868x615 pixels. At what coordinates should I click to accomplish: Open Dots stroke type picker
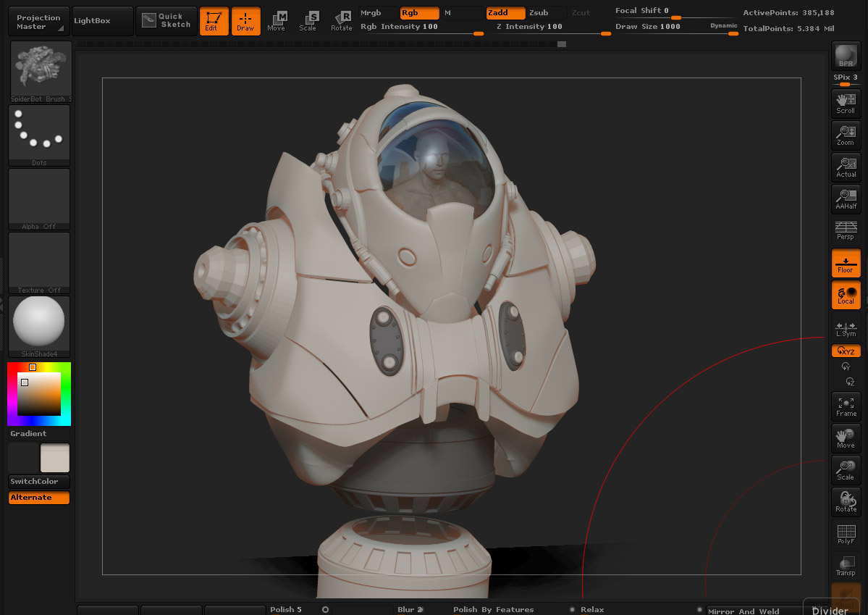(x=39, y=135)
